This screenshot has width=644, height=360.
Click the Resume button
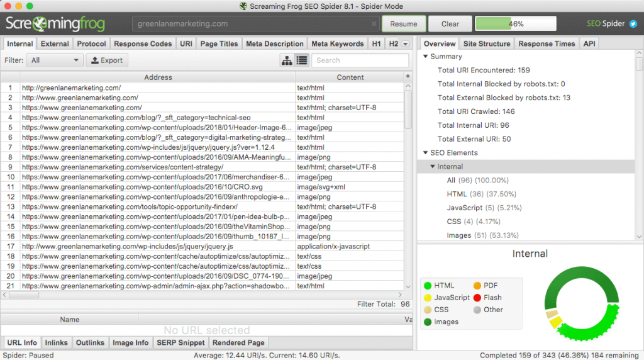[404, 24]
